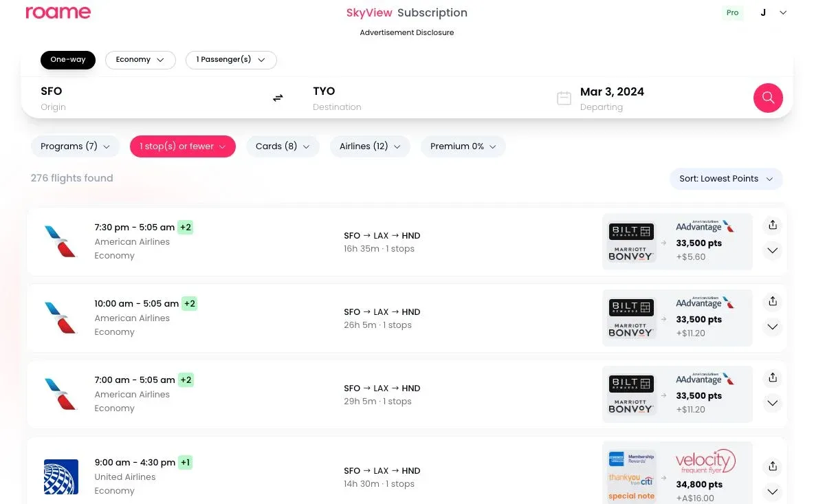Image resolution: width=814 pixels, height=504 pixels.
Task: Click the roame logo
Action: click(x=58, y=12)
